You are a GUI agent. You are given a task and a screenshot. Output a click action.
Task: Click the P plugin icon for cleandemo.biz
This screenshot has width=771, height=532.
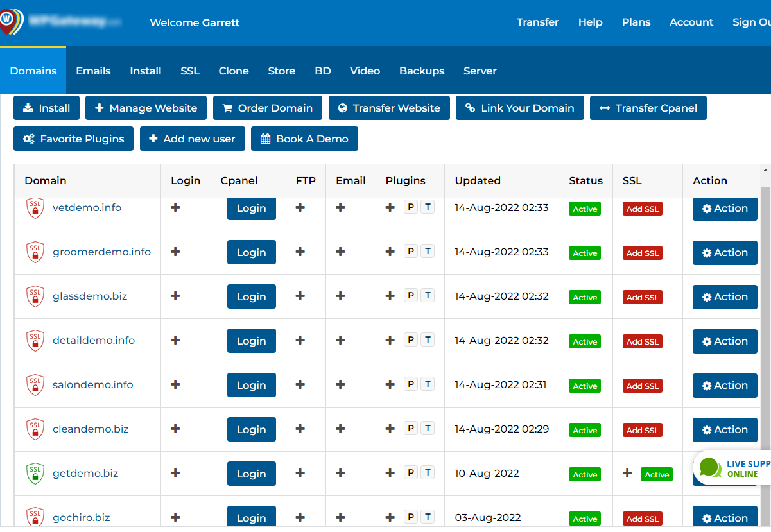click(x=411, y=428)
